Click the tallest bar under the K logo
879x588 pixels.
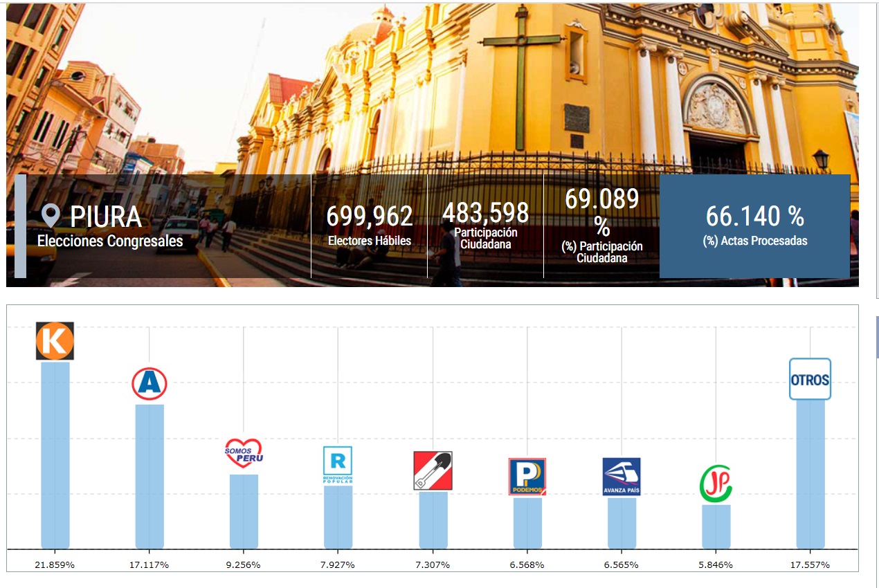(55, 457)
